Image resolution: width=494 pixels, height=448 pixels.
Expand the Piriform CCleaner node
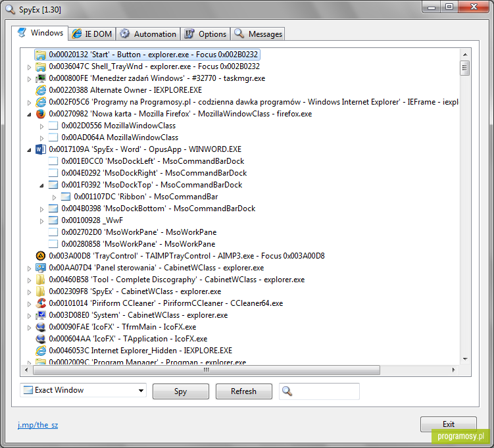29,304
